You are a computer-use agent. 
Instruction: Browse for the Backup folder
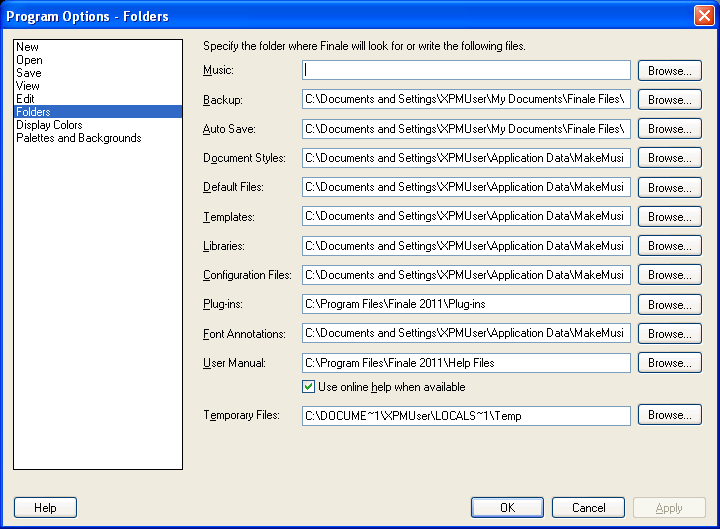click(x=669, y=100)
